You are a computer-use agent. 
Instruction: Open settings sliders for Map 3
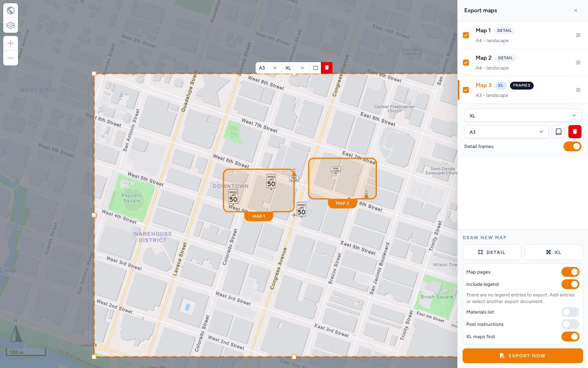(578, 90)
